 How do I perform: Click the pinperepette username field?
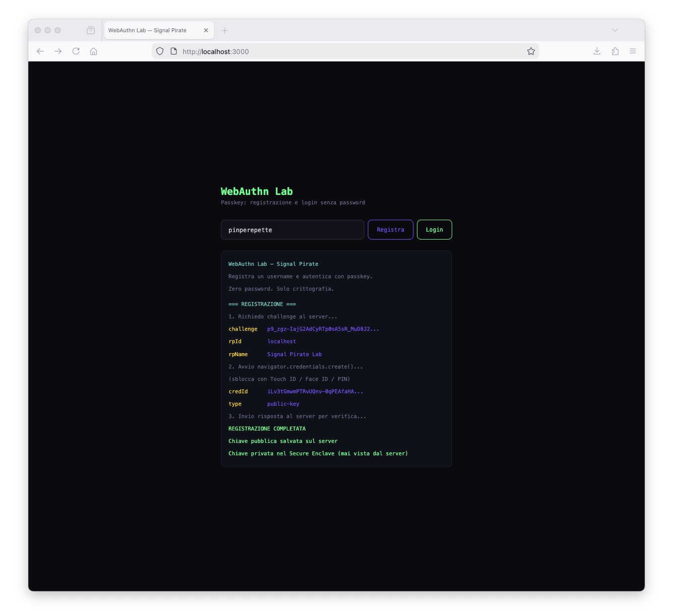coord(292,230)
